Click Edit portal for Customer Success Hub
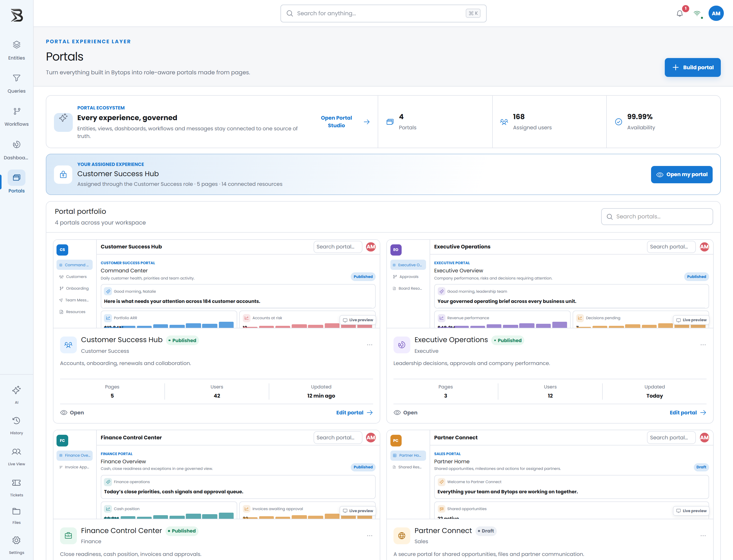The height and width of the screenshot is (560, 733). tap(354, 412)
